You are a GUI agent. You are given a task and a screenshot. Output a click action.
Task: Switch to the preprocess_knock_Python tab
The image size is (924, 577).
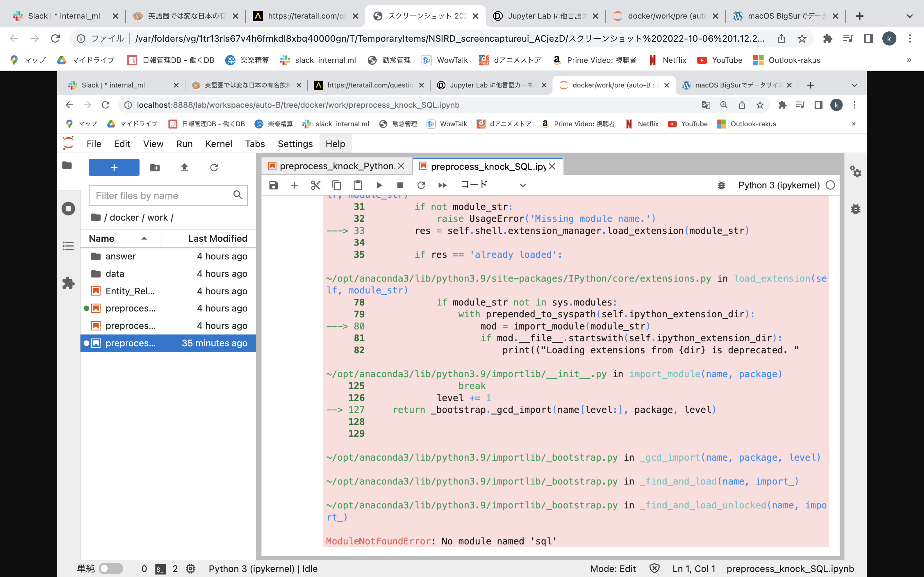tap(335, 166)
